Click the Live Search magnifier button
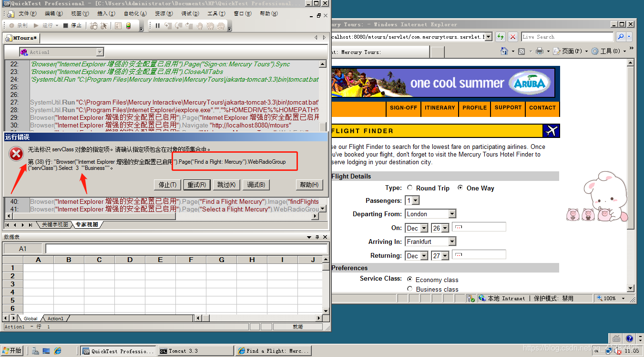This screenshot has height=357, width=644. point(620,37)
